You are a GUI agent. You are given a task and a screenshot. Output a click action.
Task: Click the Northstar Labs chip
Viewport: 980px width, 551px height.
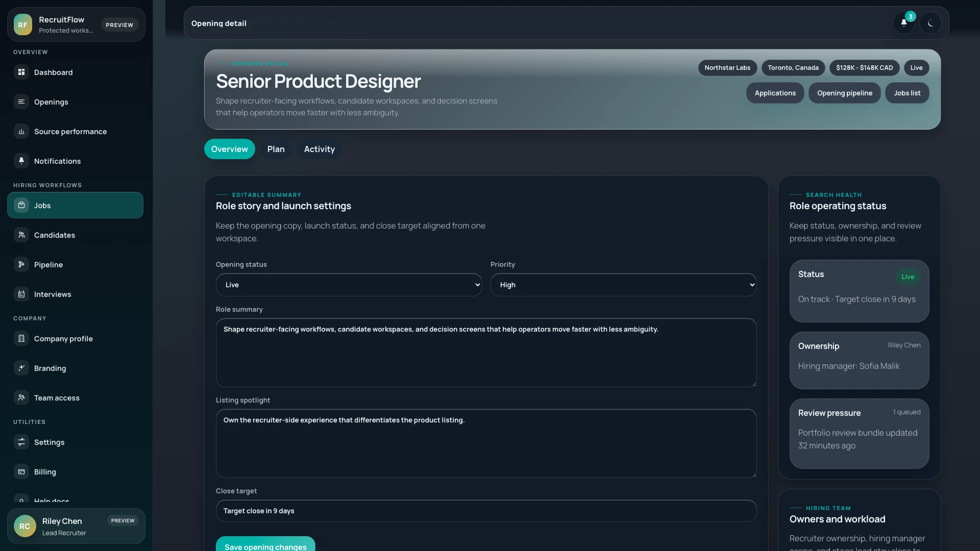727,68
